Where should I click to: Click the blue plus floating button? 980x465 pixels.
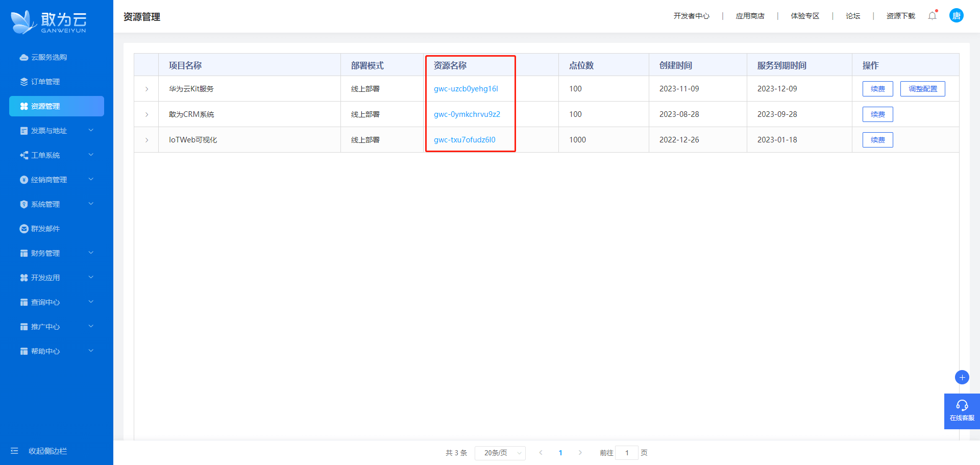(962, 377)
